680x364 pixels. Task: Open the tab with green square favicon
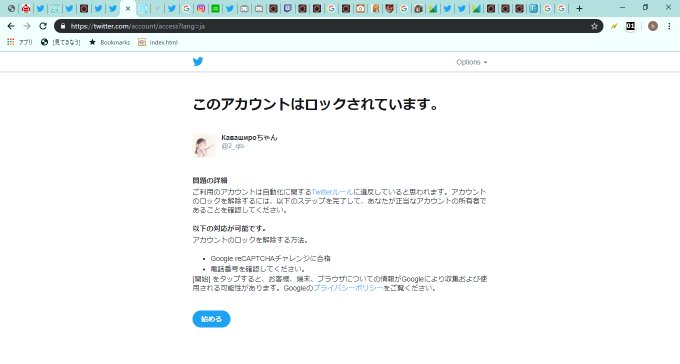click(x=215, y=8)
